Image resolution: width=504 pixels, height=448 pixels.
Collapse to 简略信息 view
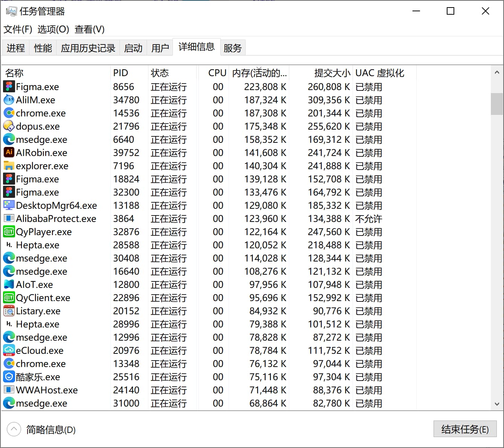[x=41, y=430]
